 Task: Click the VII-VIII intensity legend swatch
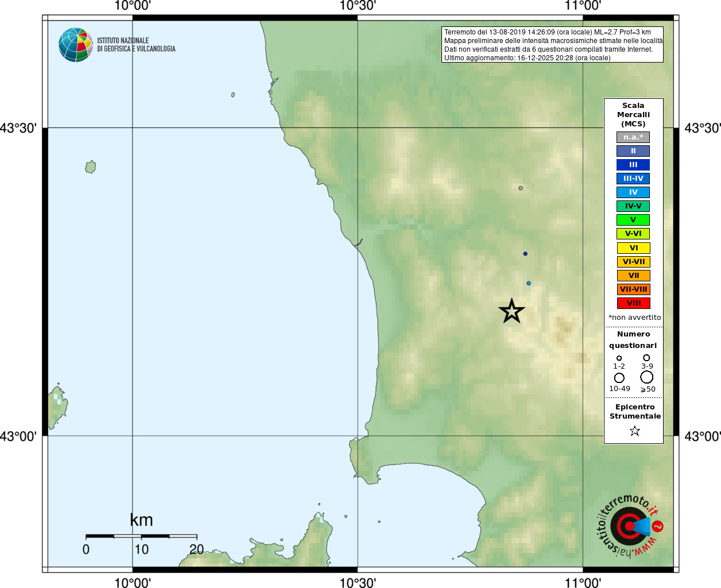click(x=633, y=289)
